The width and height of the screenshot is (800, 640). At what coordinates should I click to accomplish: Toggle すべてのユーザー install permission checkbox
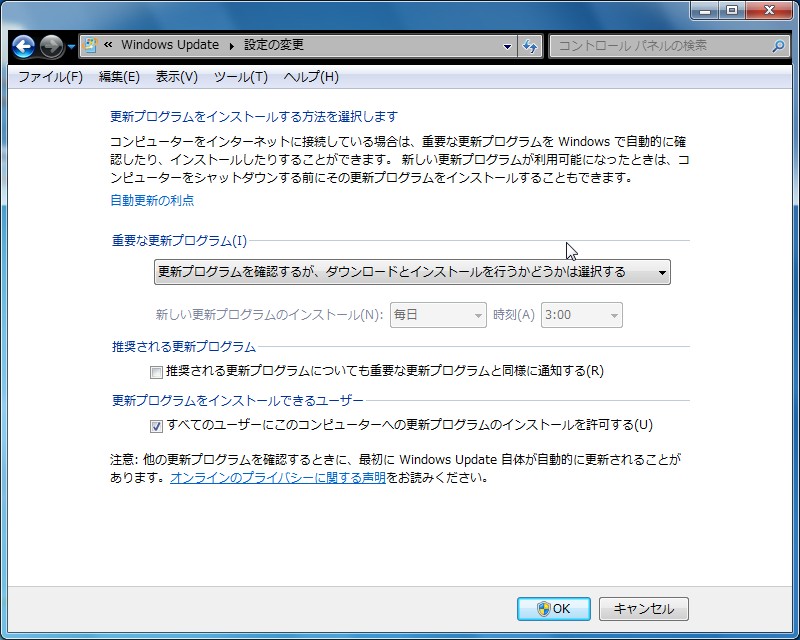point(157,426)
